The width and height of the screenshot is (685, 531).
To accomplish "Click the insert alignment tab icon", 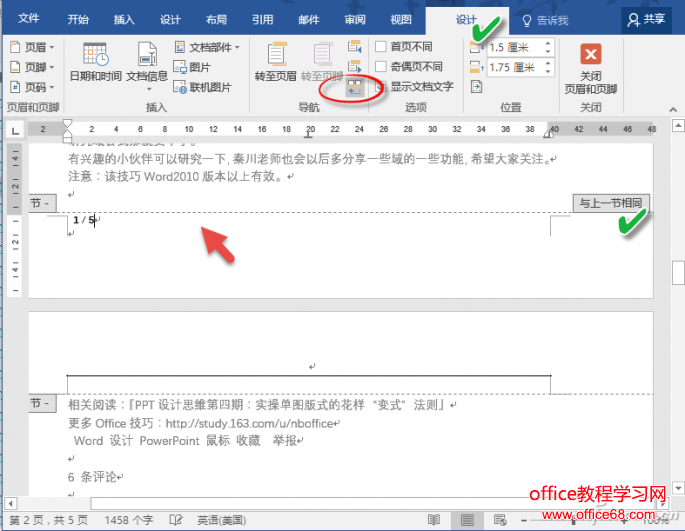I will point(476,87).
